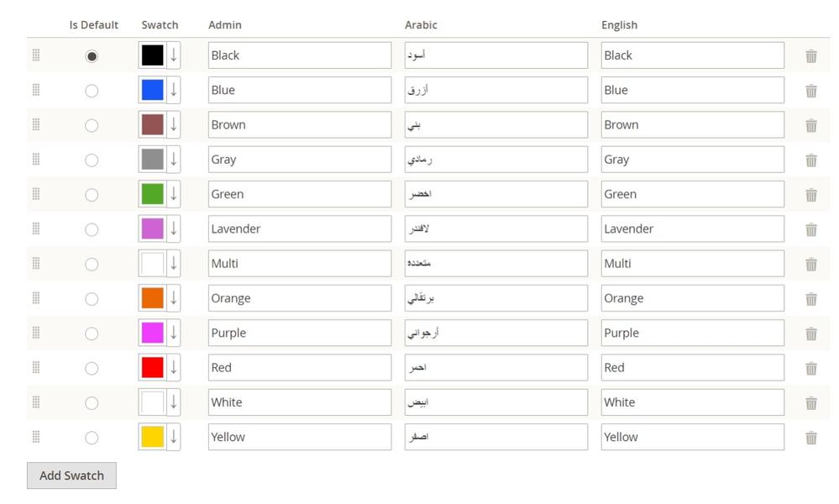The width and height of the screenshot is (839, 504).
Task: Select Green as default radio button
Action: (x=92, y=195)
